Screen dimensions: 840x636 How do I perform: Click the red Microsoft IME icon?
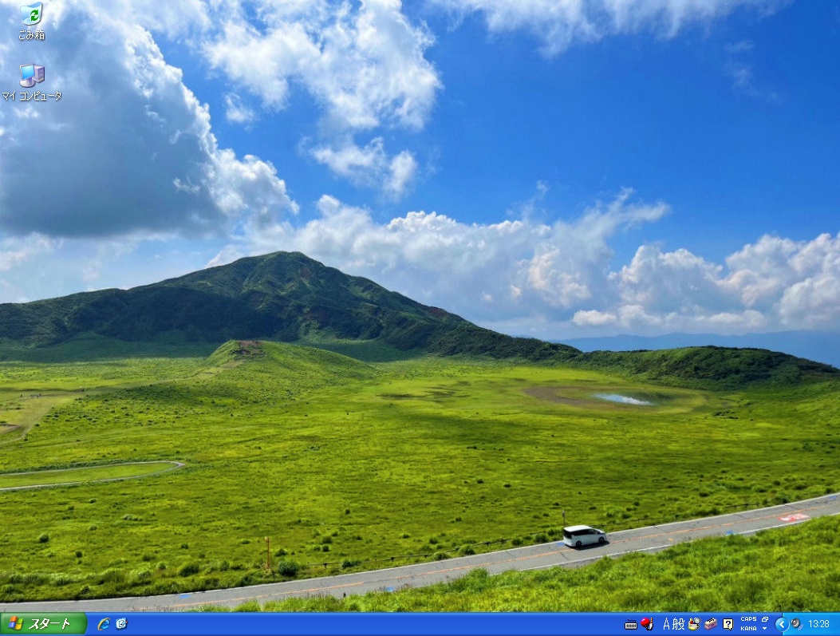tap(646, 623)
